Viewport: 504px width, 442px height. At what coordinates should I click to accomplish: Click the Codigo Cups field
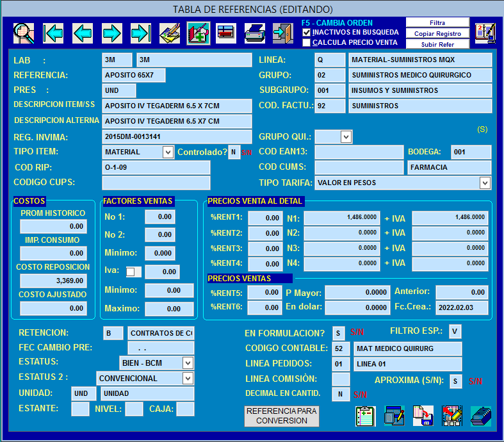click(156, 183)
